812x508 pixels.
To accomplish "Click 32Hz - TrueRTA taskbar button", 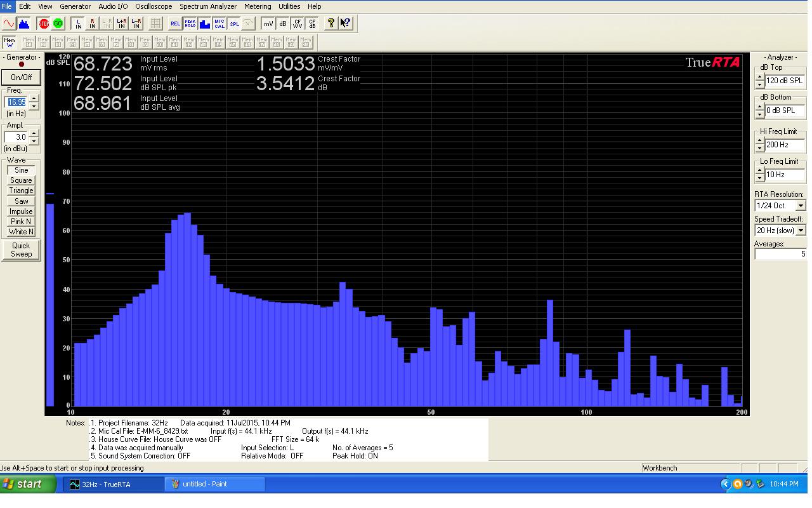I will [x=115, y=484].
